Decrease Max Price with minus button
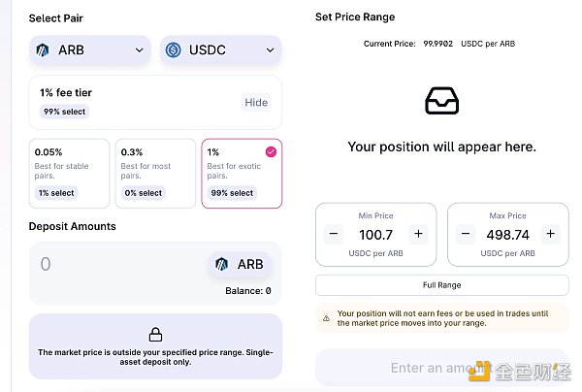The height and width of the screenshot is (392, 582). 466,234
